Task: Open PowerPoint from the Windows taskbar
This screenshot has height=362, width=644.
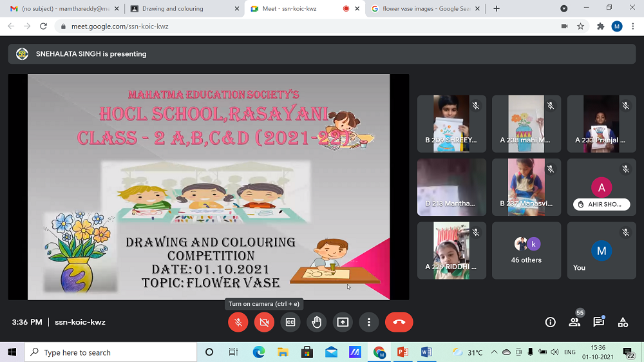Action: click(403, 352)
